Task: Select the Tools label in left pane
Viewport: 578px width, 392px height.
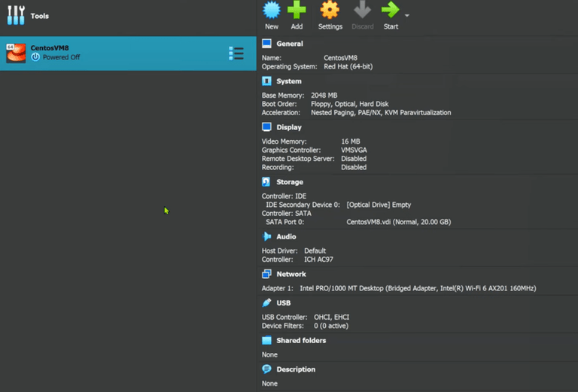Action: coord(39,16)
